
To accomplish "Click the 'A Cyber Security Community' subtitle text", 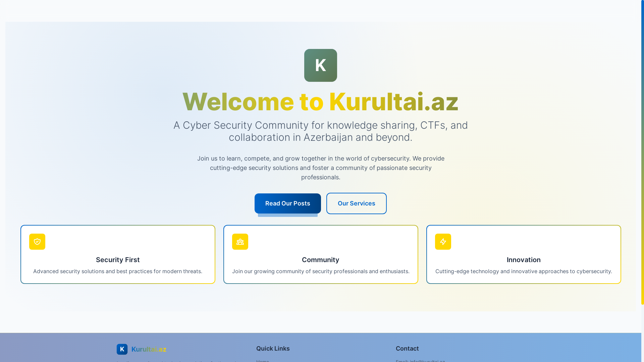I will [321, 131].
